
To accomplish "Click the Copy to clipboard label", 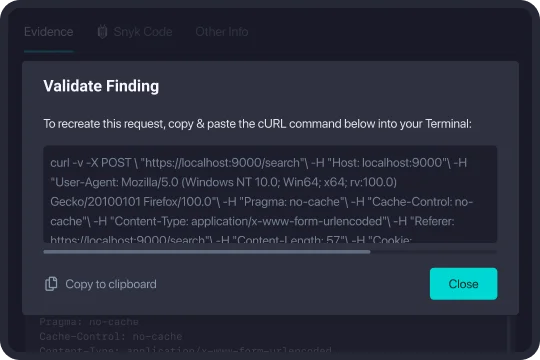I will tap(111, 284).
